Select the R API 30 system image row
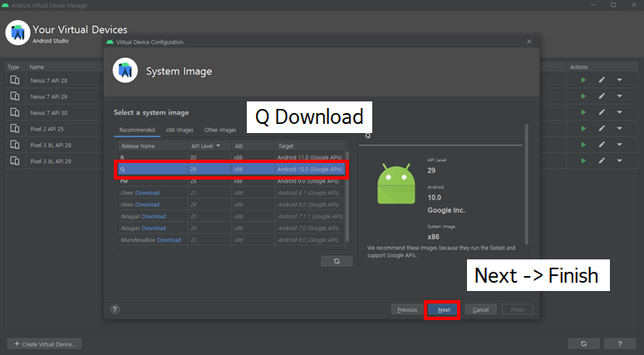The width and height of the screenshot is (644, 355). [x=232, y=157]
